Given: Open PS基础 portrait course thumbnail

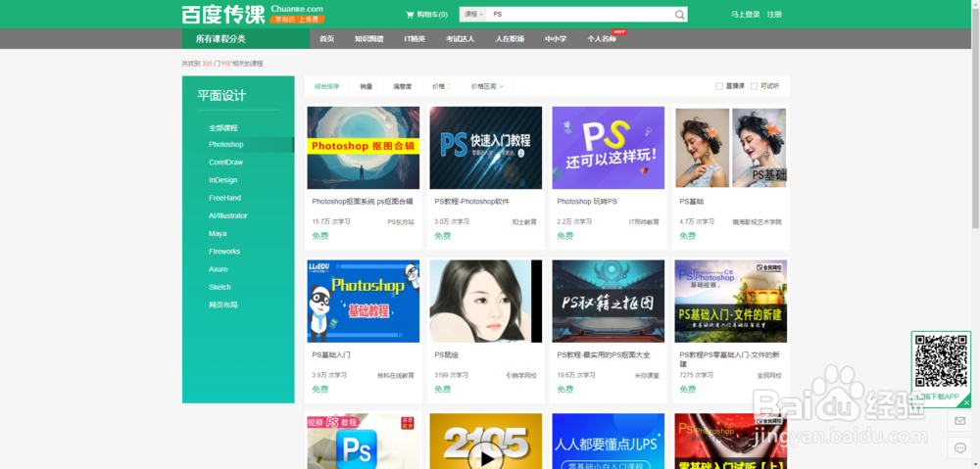Looking at the screenshot, I should [x=731, y=148].
